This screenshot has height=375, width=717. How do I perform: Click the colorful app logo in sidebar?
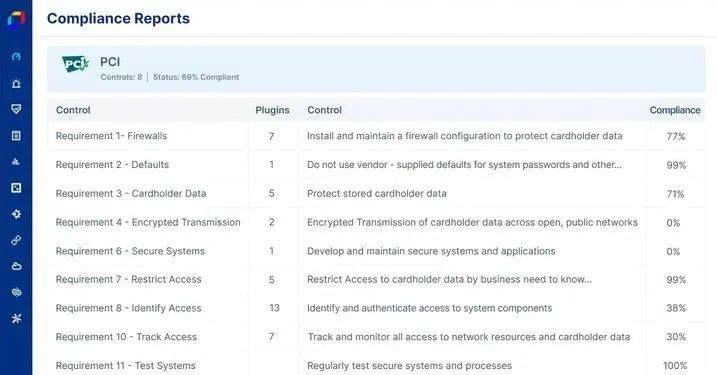coord(16,20)
